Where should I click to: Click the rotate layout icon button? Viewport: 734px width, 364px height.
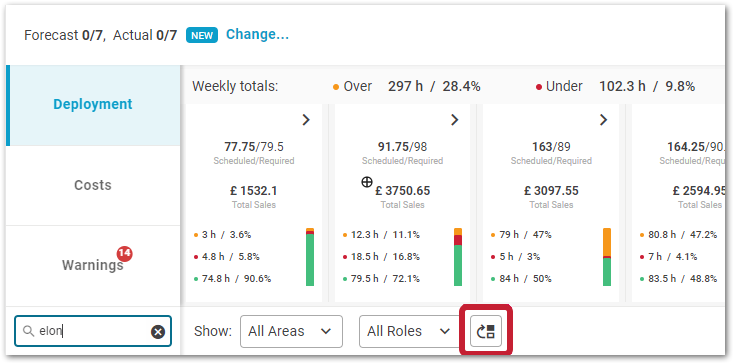tap(485, 331)
